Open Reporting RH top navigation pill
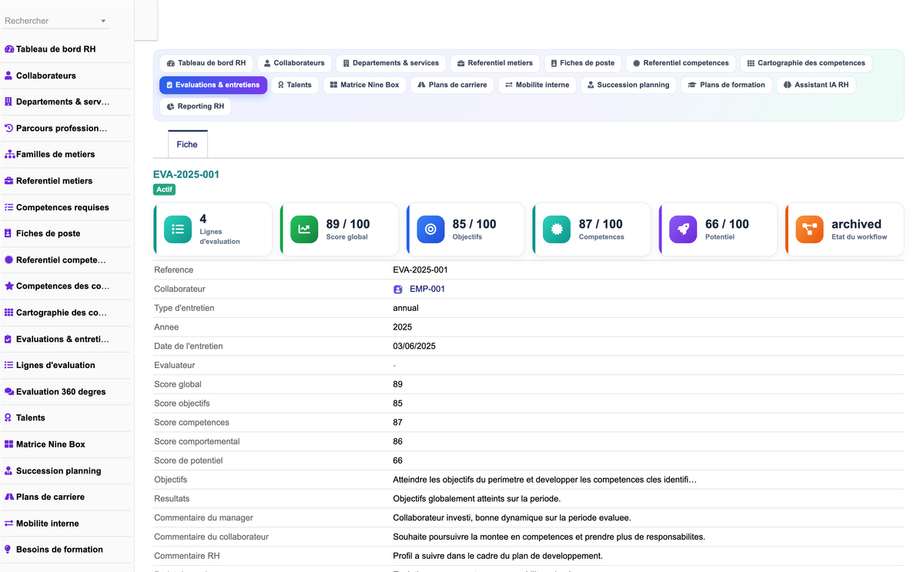 click(196, 106)
